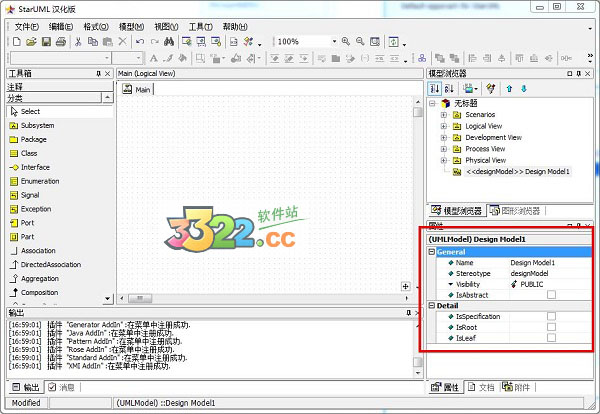Open the 格式(O) menu

[96, 27]
